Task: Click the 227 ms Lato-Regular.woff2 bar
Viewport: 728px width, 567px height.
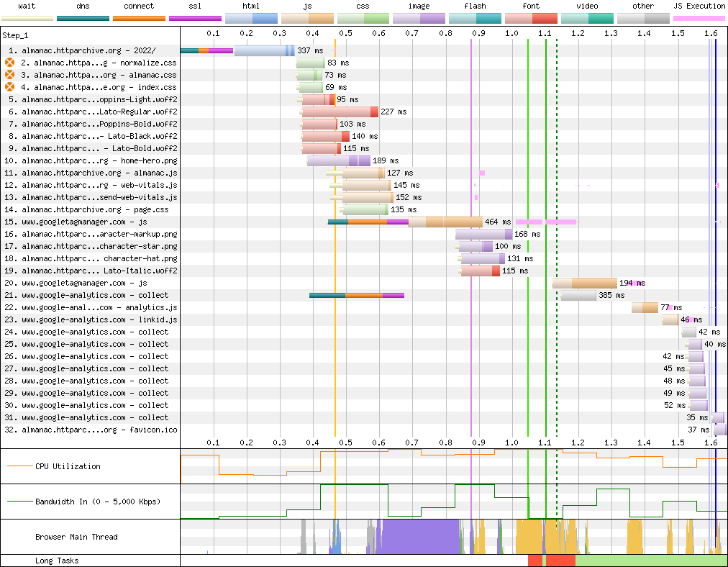Action: click(340, 112)
